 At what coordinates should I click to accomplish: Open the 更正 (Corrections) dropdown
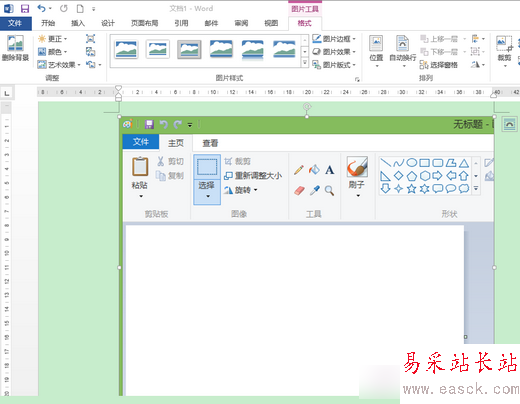[53, 39]
